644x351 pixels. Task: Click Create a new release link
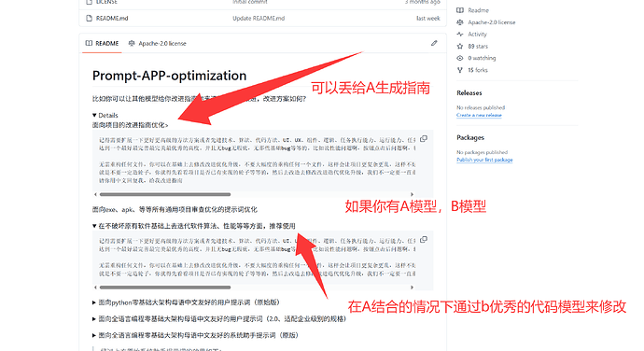[479, 115]
